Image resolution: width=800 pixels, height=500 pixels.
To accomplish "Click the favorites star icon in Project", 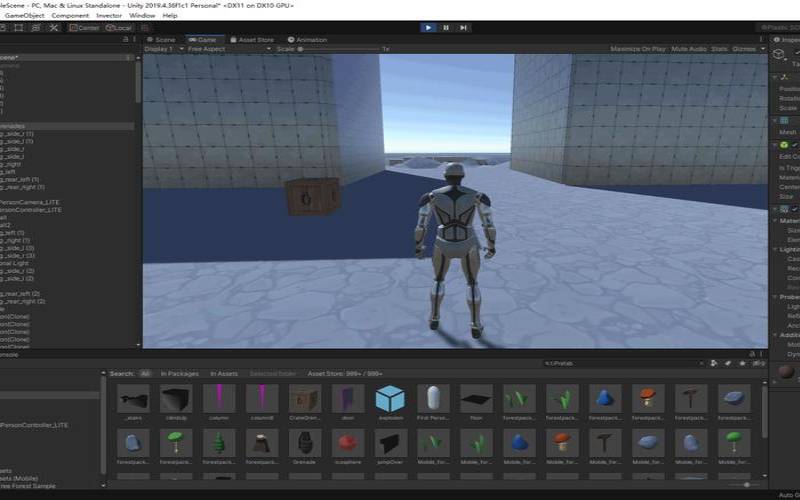I will pos(742,363).
